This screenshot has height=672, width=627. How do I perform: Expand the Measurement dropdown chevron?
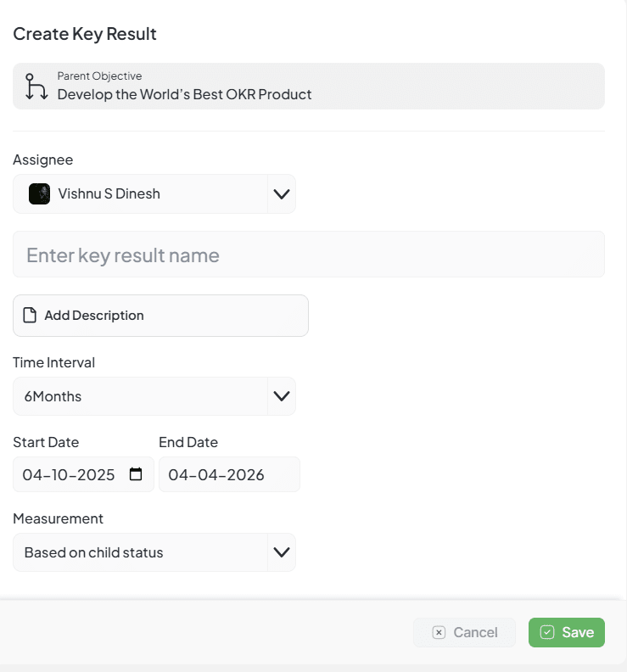pos(281,552)
